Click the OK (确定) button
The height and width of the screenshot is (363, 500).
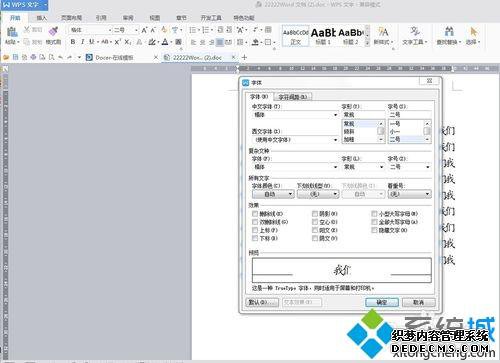382,302
